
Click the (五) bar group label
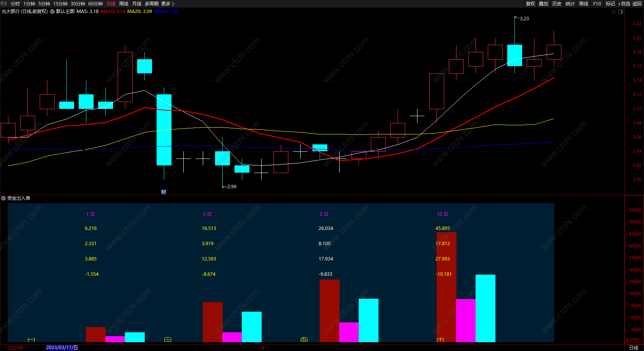[x=304, y=339]
